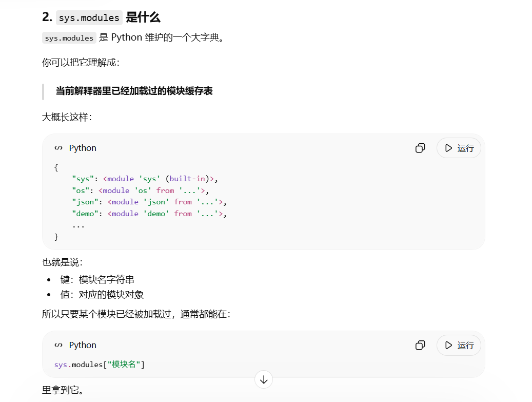Click the code line starting with "demo":
The image size is (532, 402).
tap(149, 214)
